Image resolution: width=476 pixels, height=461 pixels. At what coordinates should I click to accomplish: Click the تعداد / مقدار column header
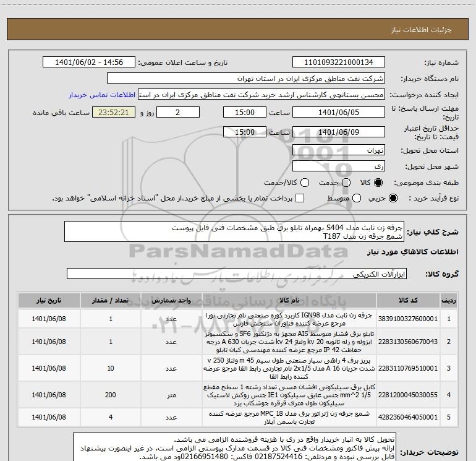click(x=111, y=301)
